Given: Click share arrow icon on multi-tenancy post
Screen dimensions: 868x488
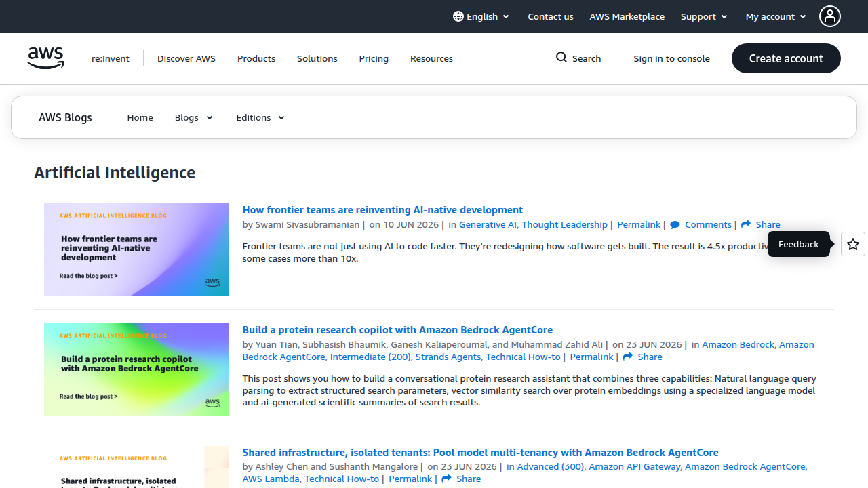Looking at the screenshot, I should coord(447,479).
